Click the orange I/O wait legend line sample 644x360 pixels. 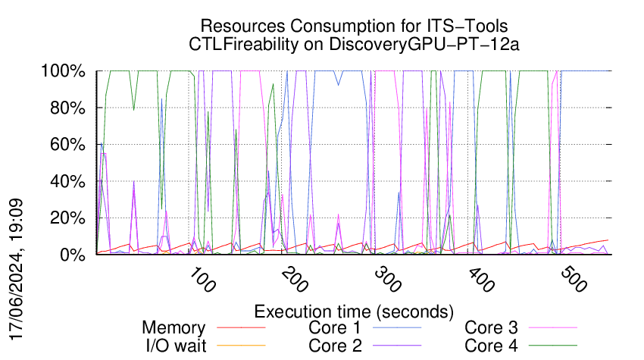pyautogui.click(x=241, y=346)
